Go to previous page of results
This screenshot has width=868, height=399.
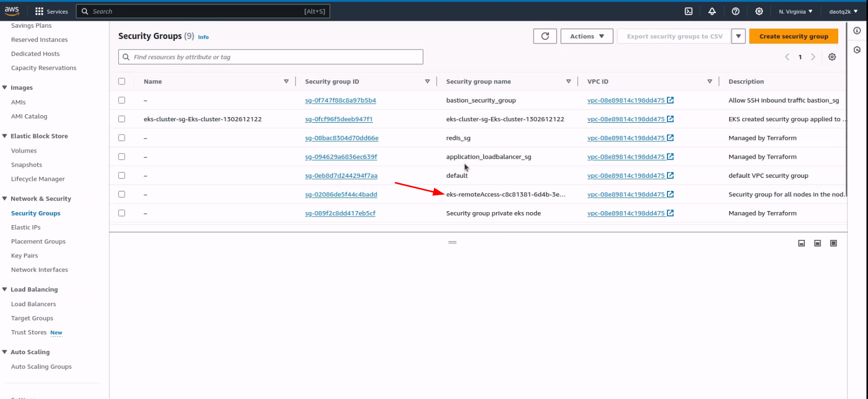pos(787,57)
